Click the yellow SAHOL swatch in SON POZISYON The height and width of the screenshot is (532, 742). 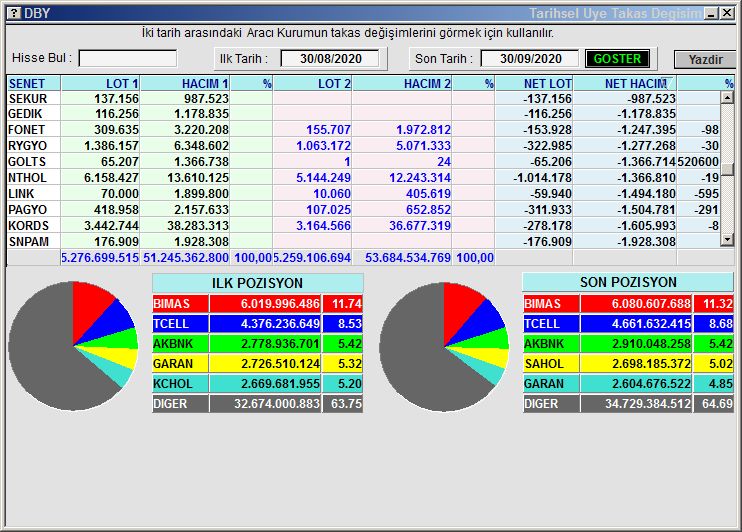[551, 364]
